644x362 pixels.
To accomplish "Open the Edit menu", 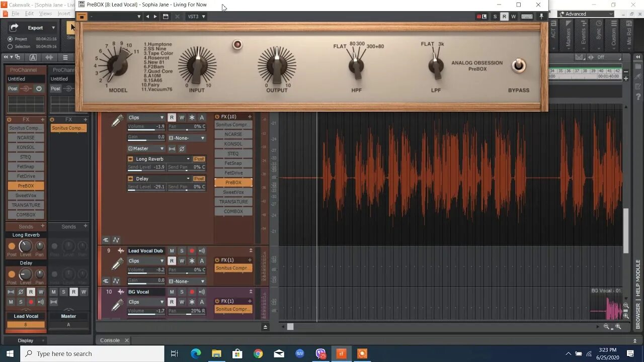I will [29, 14].
